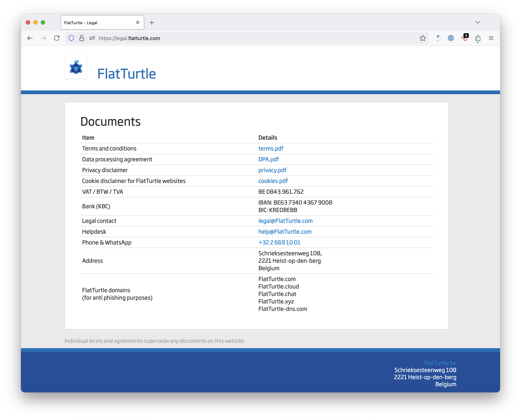Open the face profile extension icon
This screenshot has width=521, height=420.
click(438, 38)
